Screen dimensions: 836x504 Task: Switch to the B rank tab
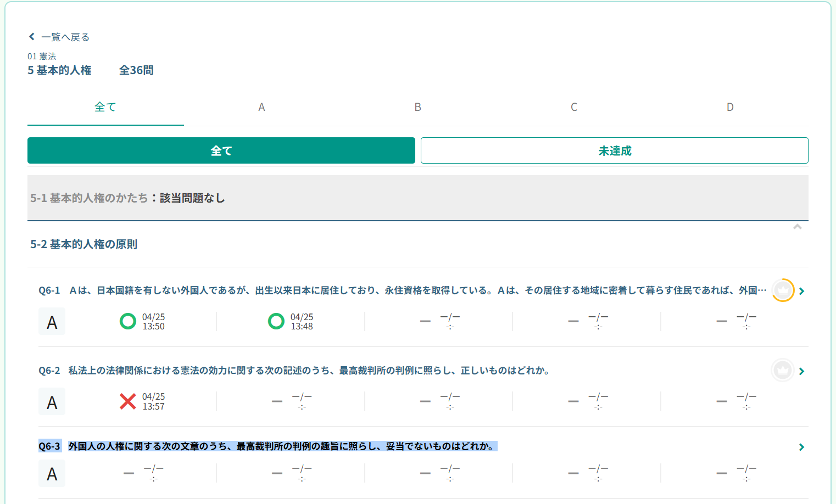point(417,108)
